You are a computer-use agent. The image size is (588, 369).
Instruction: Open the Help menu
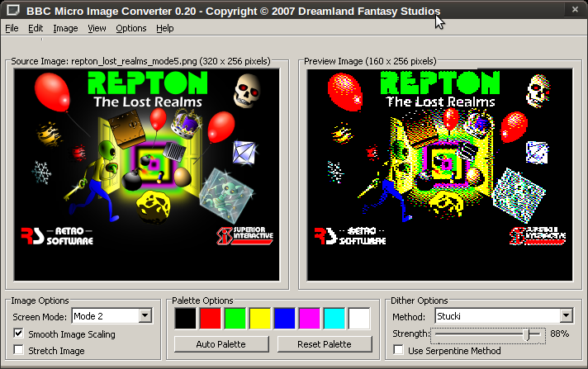[x=165, y=28]
